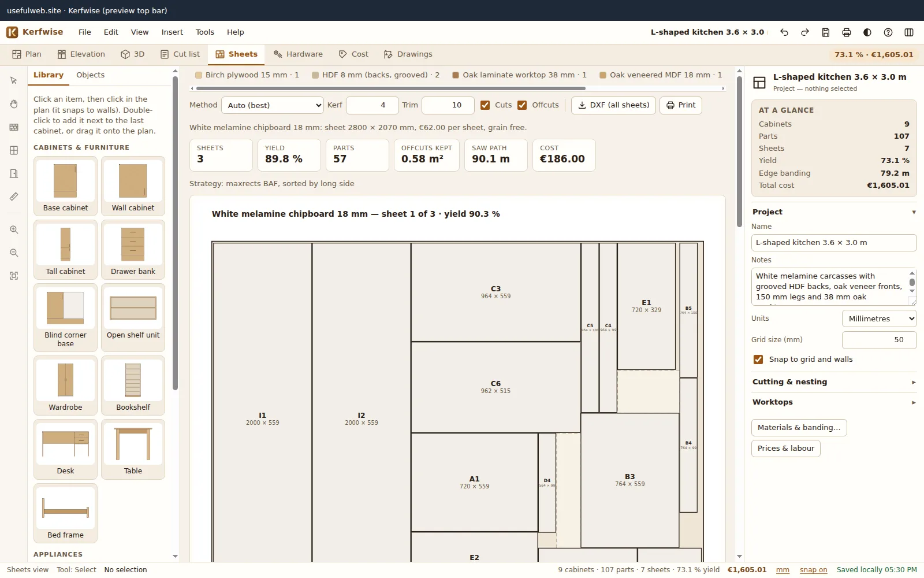Select the Base cabinet library item
The height and width of the screenshot is (578, 924).
tap(65, 186)
